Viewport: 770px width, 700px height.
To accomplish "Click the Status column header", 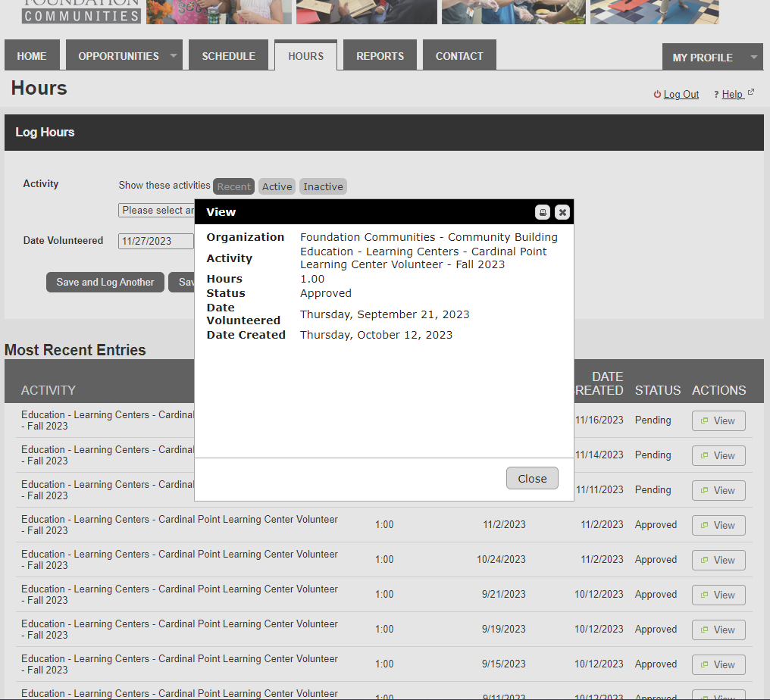I will tap(658, 390).
